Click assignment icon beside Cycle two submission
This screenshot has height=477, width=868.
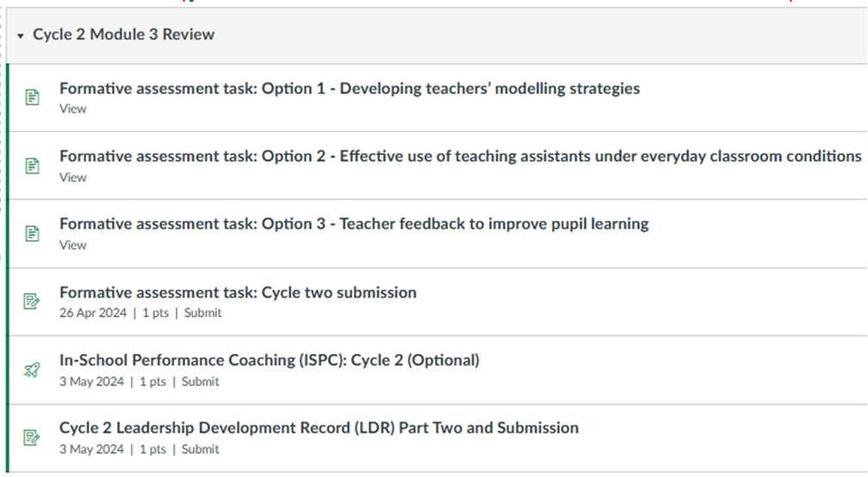tap(32, 301)
